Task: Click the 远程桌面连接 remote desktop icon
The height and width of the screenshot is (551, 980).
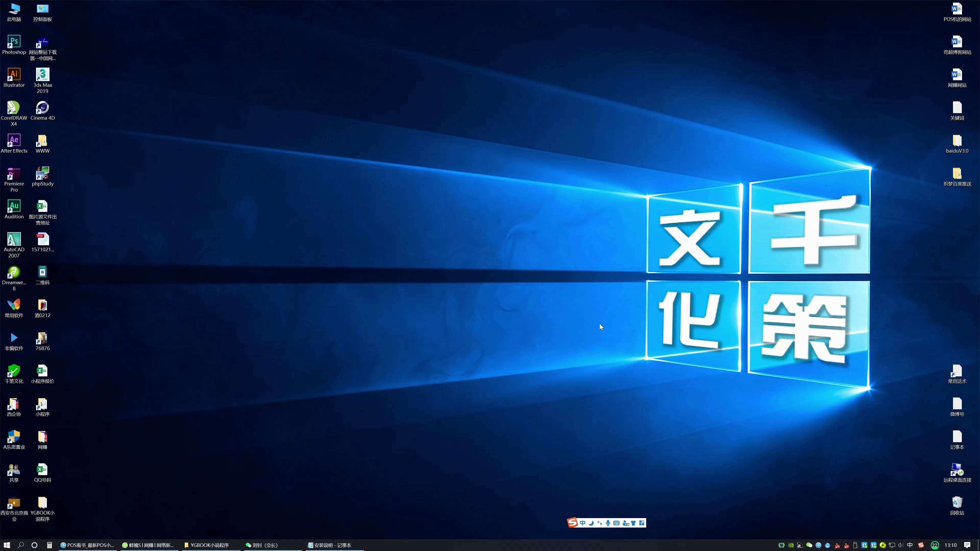Action: click(x=957, y=470)
